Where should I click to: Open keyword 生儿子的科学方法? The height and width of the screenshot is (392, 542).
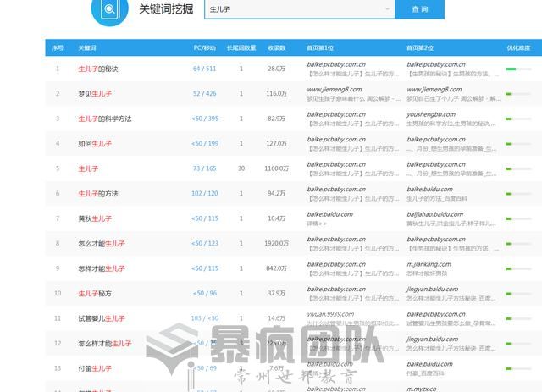pos(105,119)
